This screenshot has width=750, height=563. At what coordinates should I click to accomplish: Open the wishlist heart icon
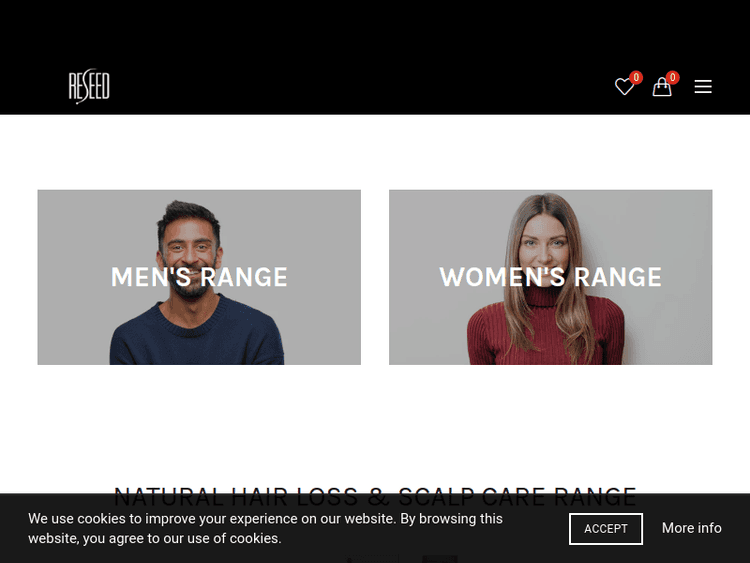pos(624,87)
